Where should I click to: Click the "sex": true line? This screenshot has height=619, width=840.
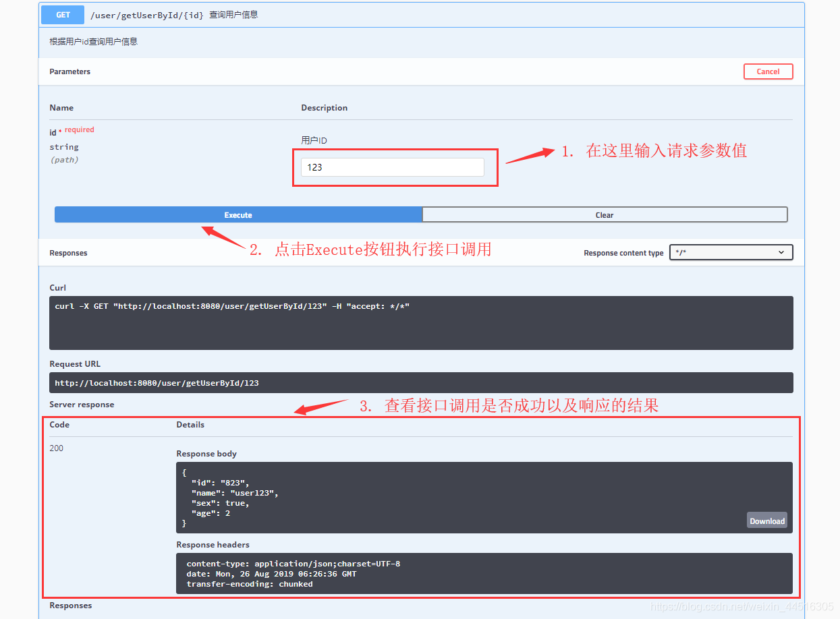(221, 503)
